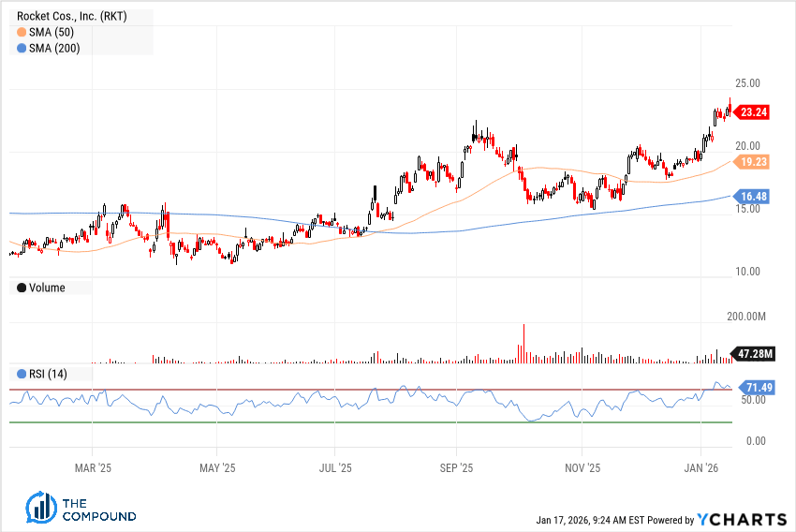
Task: Click the YCHARTS logo
Action: point(742,519)
